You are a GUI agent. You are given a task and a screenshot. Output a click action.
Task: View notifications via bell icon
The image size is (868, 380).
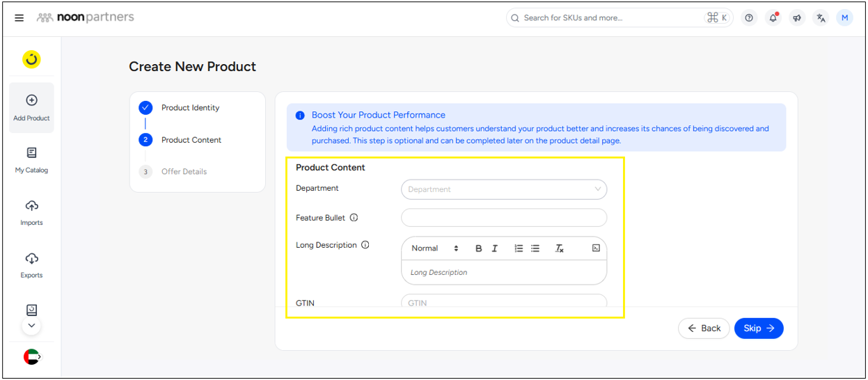tap(773, 18)
